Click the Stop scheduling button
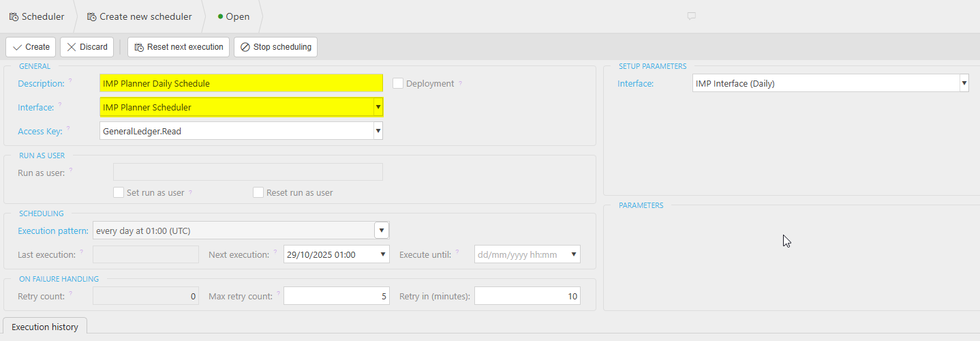 pos(275,47)
